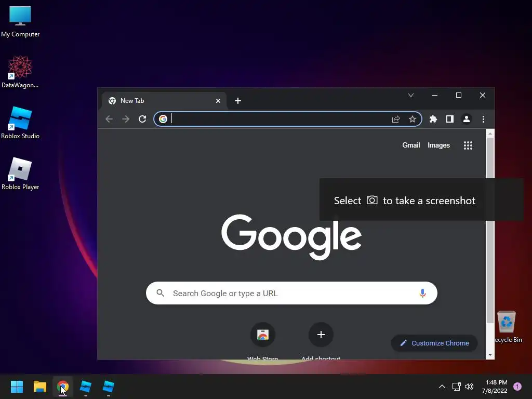Screen dimensions: 532x399
Task: Click the Google logo on the page
Action: pos(291,236)
